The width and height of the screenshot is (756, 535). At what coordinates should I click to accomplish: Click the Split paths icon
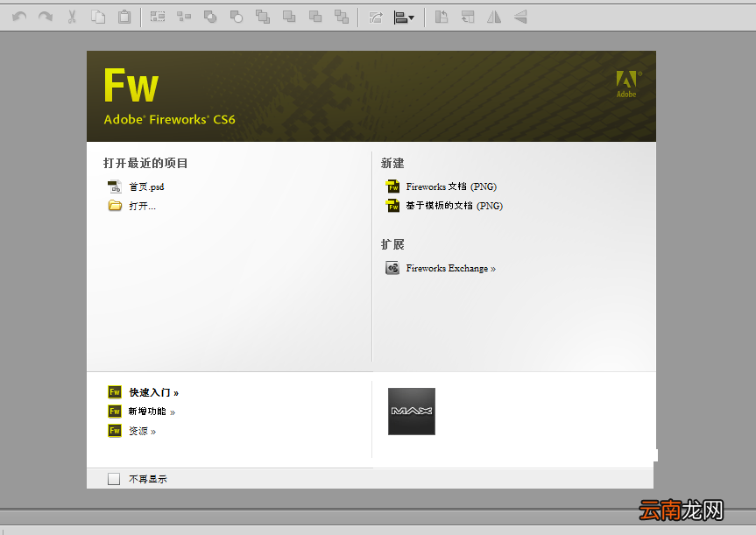237,18
